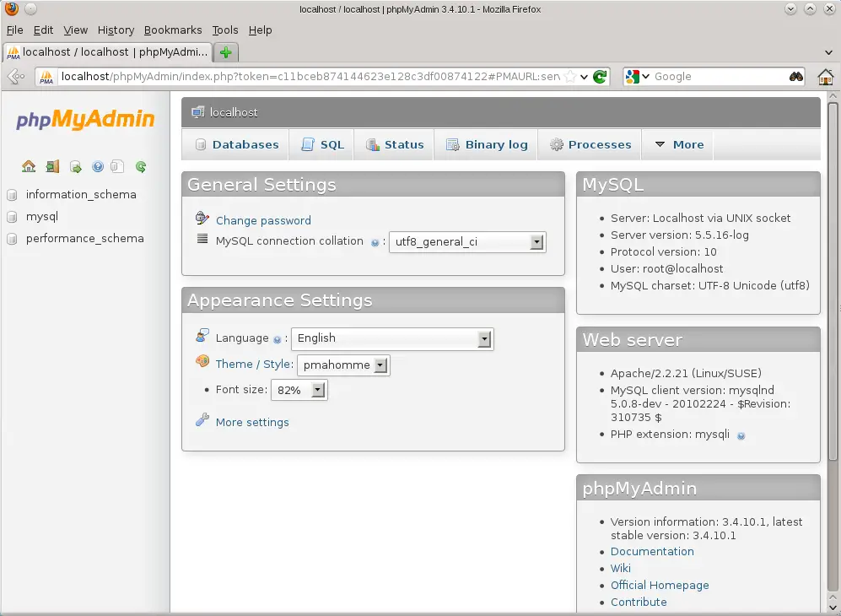Open the MySQL connection collation dropdown
Image resolution: width=841 pixels, height=616 pixels.
click(467, 242)
